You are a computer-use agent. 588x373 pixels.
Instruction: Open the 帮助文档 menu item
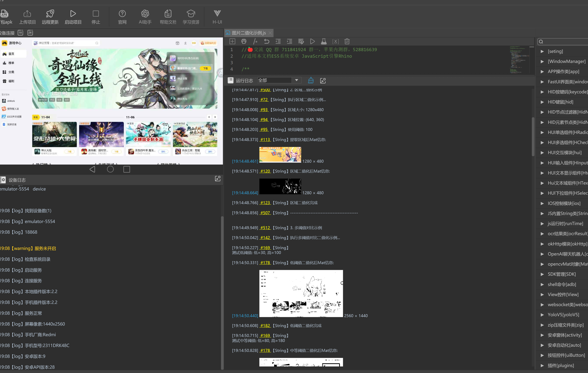click(x=168, y=17)
